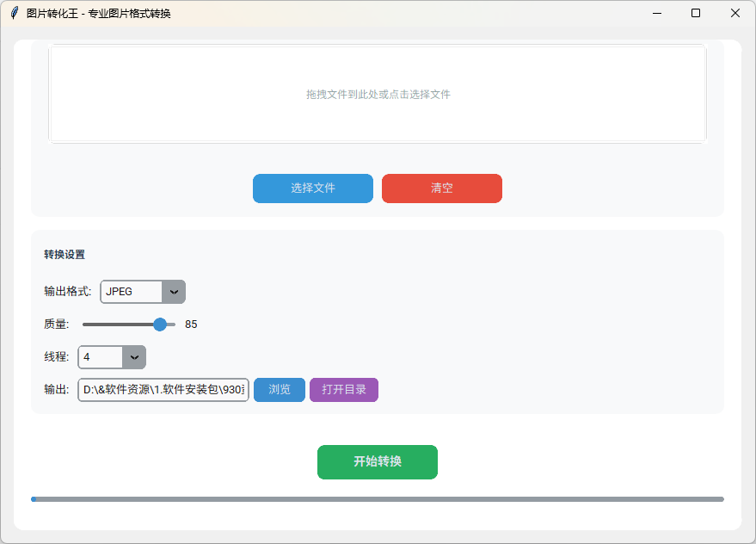
Task: Click the conversion progress bar
Action: point(377,499)
